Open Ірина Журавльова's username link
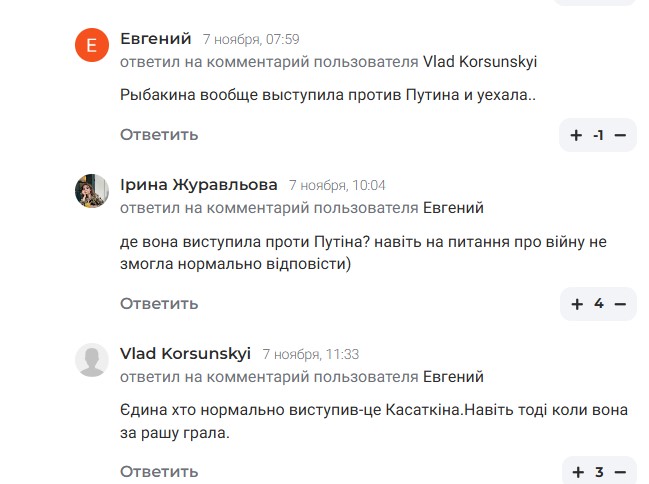Image resolution: width=649 pixels, height=484 pixels. pos(198,184)
